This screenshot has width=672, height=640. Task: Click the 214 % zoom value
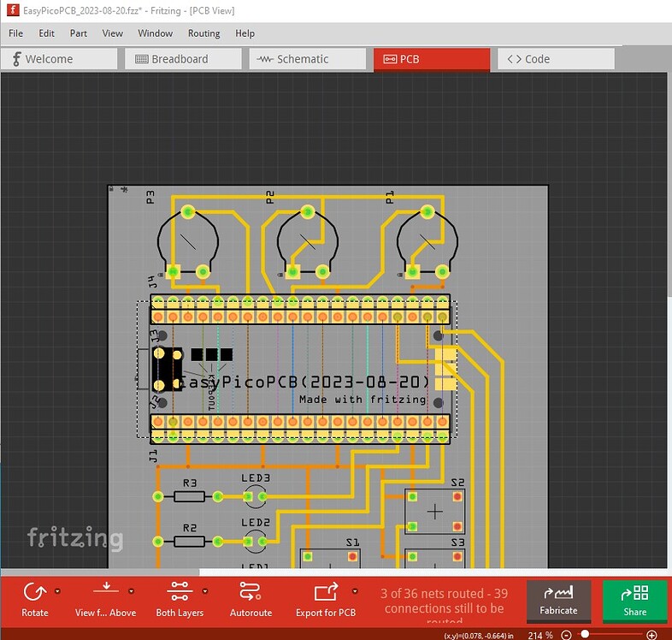point(540,635)
